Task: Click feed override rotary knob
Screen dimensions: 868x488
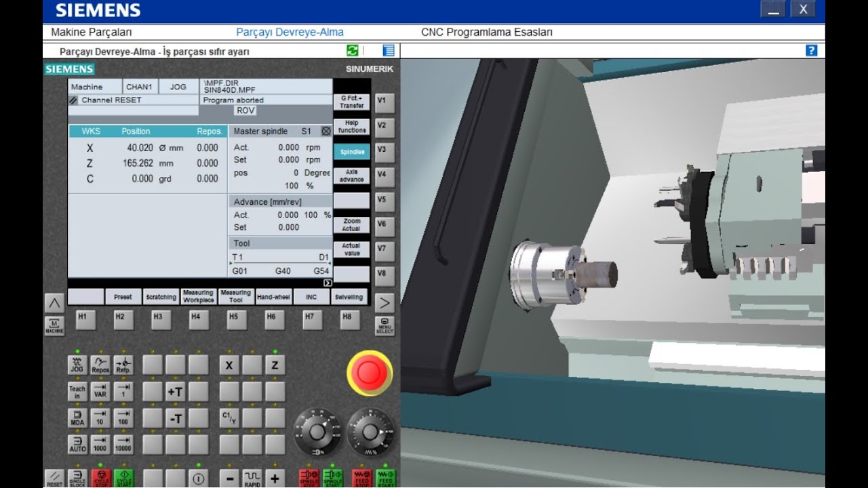Action: pyautogui.click(x=370, y=432)
